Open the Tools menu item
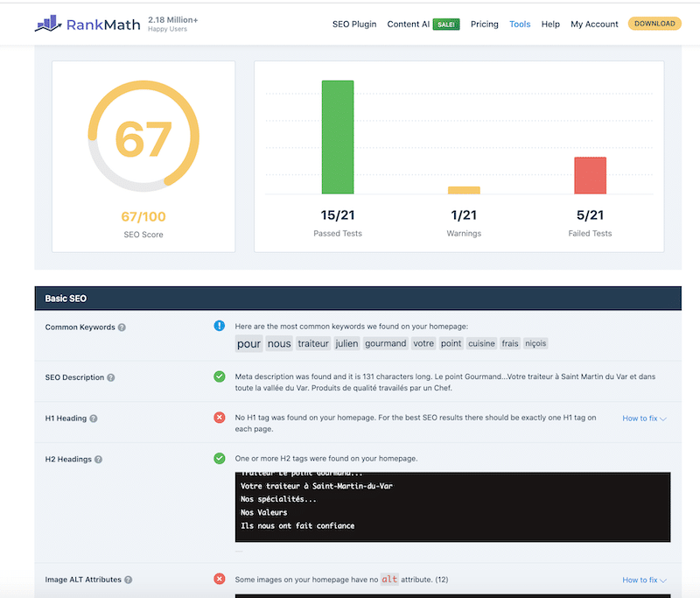The height and width of the screenshot is (598, 700). pyautogui.click(x=520, y=25)
